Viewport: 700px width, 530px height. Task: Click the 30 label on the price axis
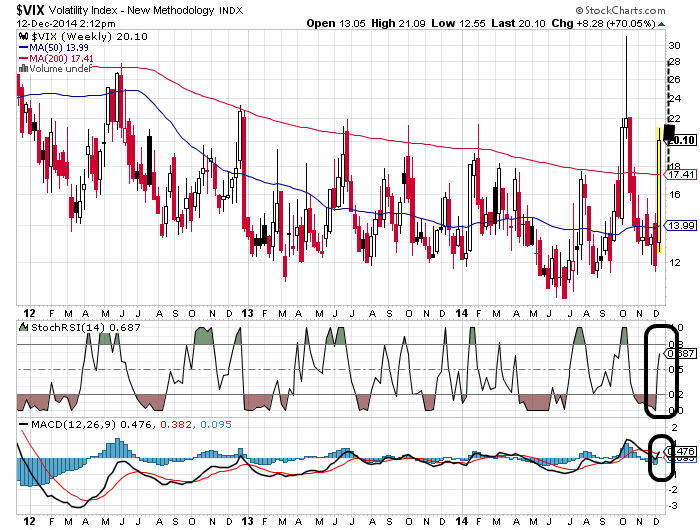click(x=674, y=46)
